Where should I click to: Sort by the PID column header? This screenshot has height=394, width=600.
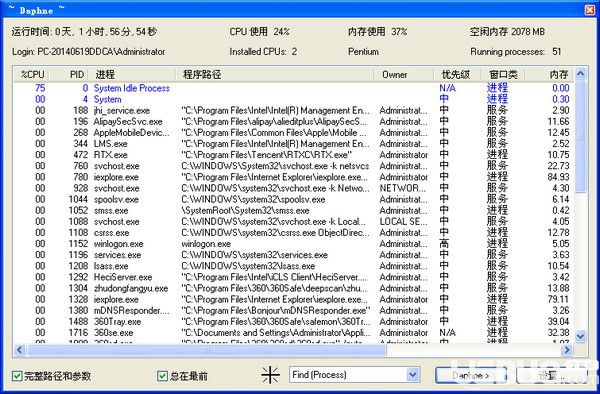tap(70, 75)
